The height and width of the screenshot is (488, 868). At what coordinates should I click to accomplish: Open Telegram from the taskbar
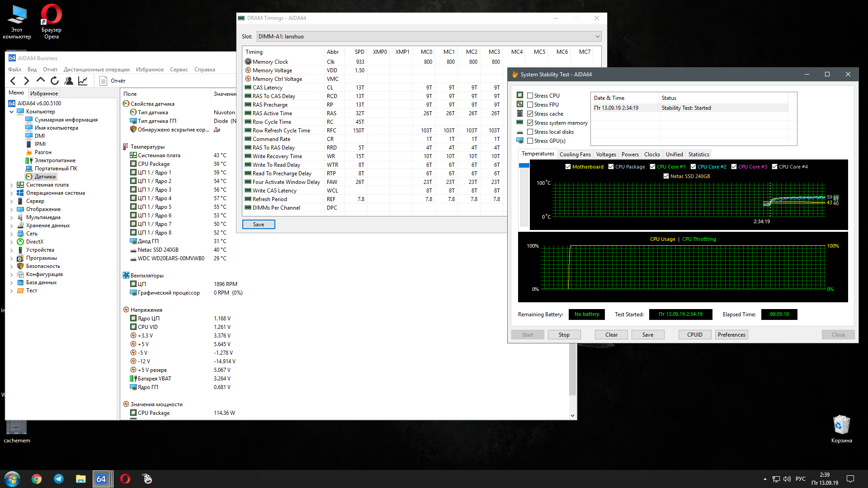click(59, 479)
